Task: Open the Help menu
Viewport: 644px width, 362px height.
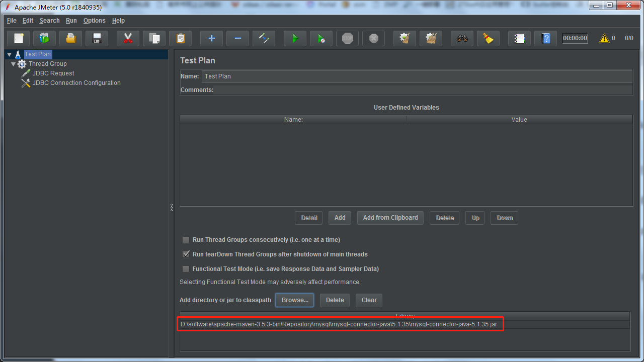Action: coord(118,21)
